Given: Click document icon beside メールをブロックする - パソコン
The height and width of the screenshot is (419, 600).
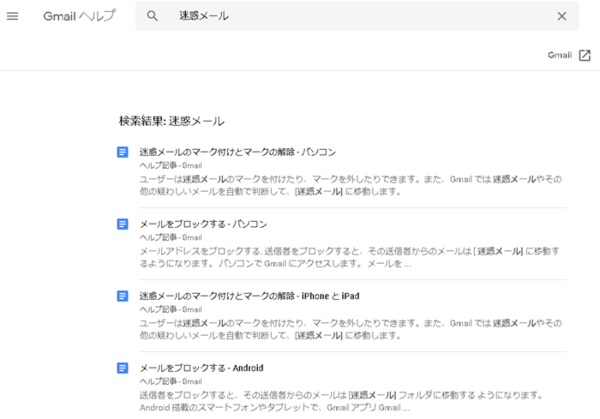Looking at the screenshot, I should point(122,224).
